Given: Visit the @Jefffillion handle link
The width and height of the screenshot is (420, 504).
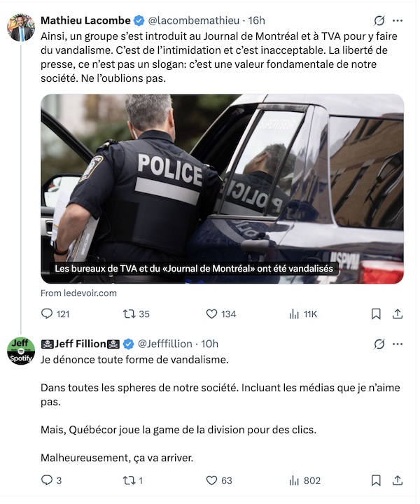Looking at the screenshot, I should pyautogui.click(x=165, y=344).
